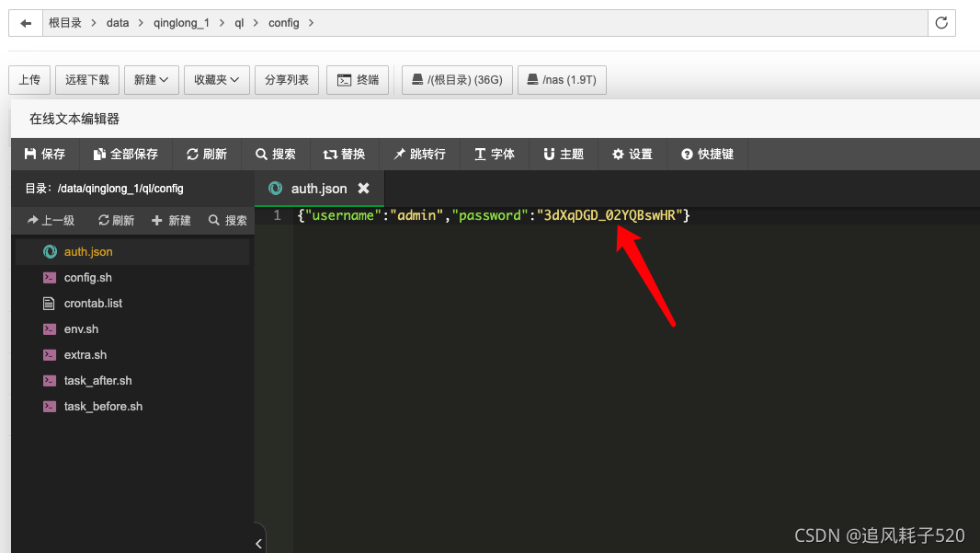The height and width of the screenshot is (553, 980).
Task: Open the 替换 replace tool
Action: click(345, 154)
